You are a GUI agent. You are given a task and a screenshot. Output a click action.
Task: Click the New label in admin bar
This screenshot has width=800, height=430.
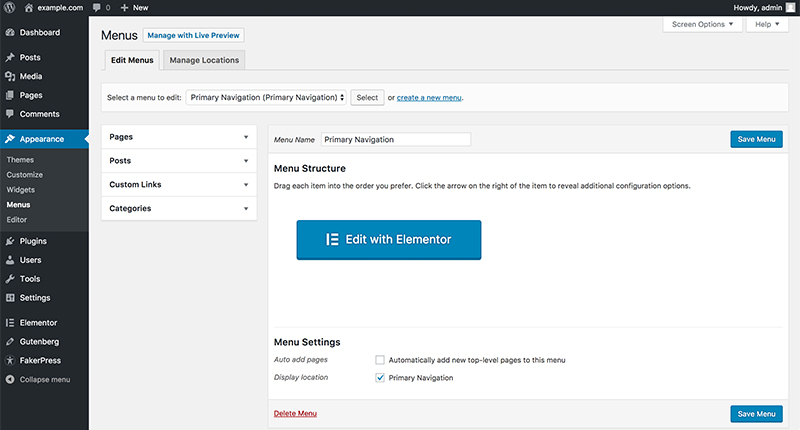[140, 8]
